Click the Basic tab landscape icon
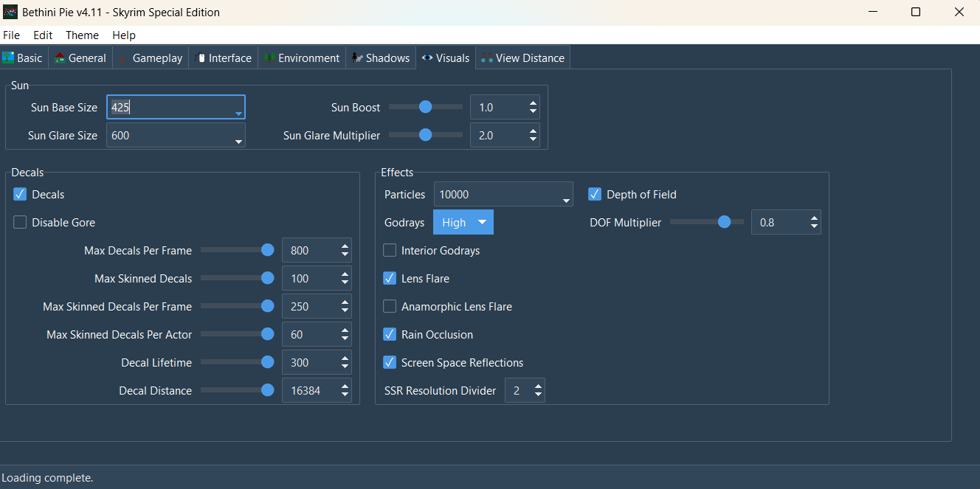Image resolution: width=980 pixels, height=489 pixels. coord(9,58)
